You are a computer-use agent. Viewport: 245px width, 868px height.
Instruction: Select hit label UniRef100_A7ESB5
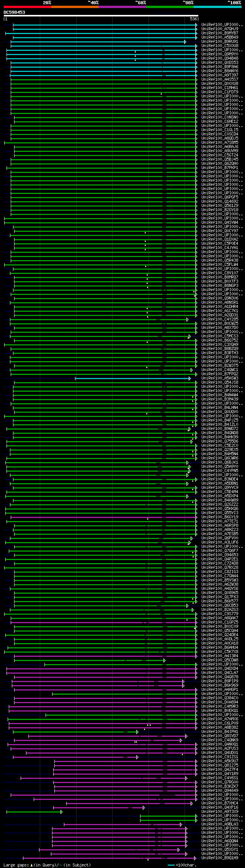click(x=220, y=534)
